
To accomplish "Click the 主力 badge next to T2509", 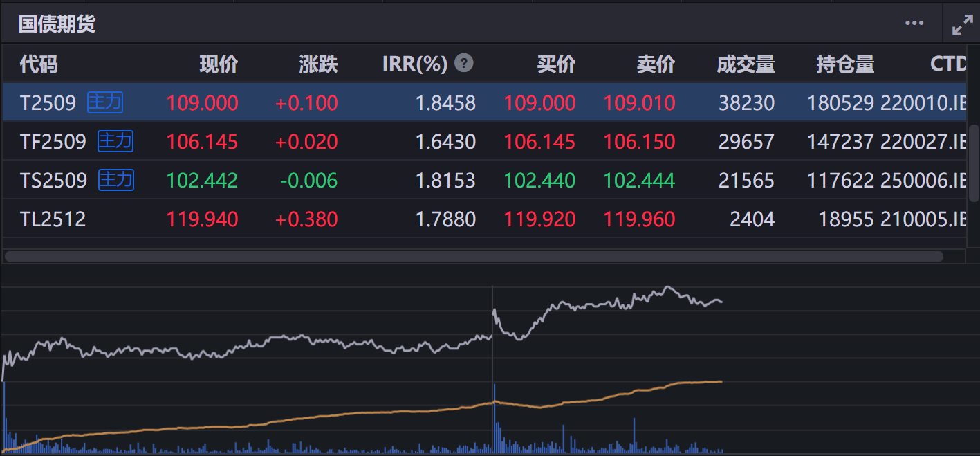I will click(x=105, y=103).
